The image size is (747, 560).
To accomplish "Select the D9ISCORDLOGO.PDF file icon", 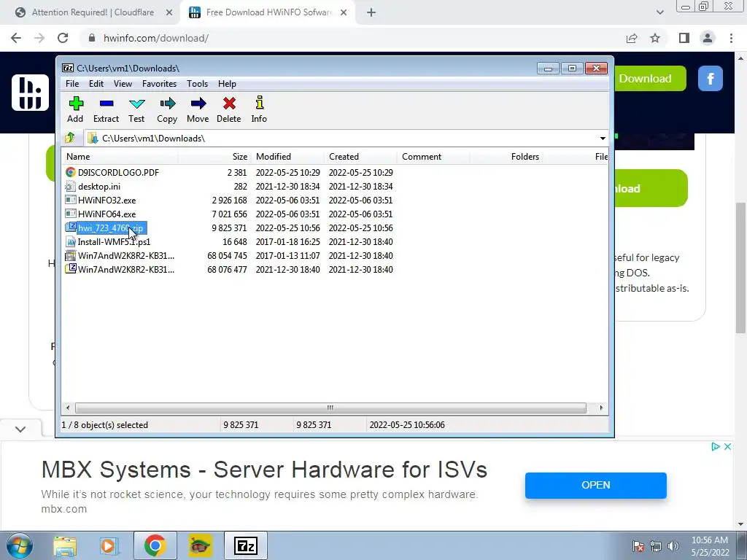I will click(71, 172).
